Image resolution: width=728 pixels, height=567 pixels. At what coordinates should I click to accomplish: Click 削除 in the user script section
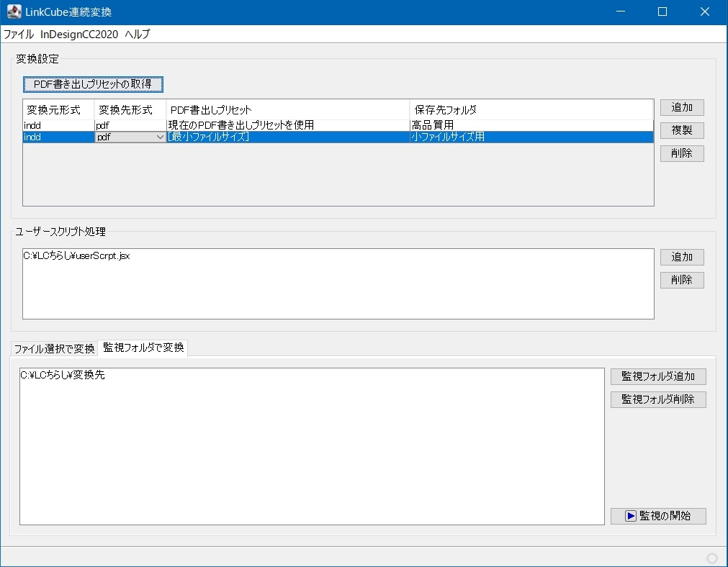pyautogui.click(x=681, y=281)
